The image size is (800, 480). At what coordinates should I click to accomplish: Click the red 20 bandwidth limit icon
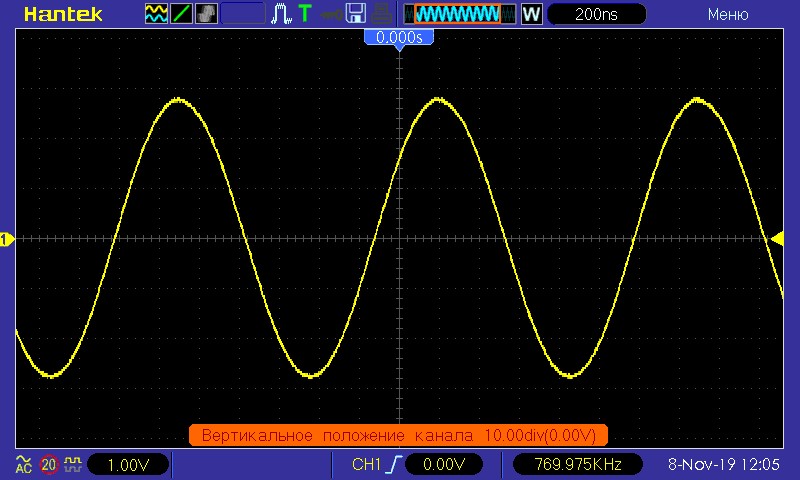coord(49,464)
